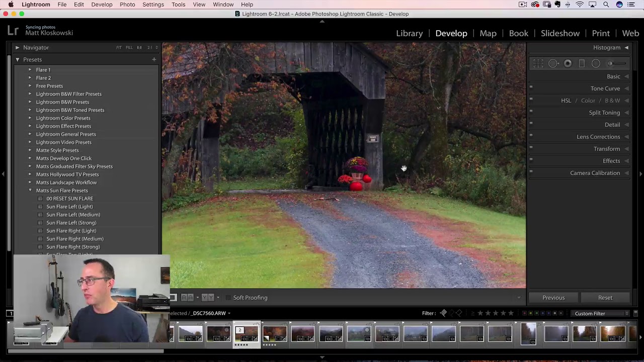The width and height of the screenshot is (644, 362).
Task: Click the Lightroom Lr identity plate logo
Action: pos(13,30)
